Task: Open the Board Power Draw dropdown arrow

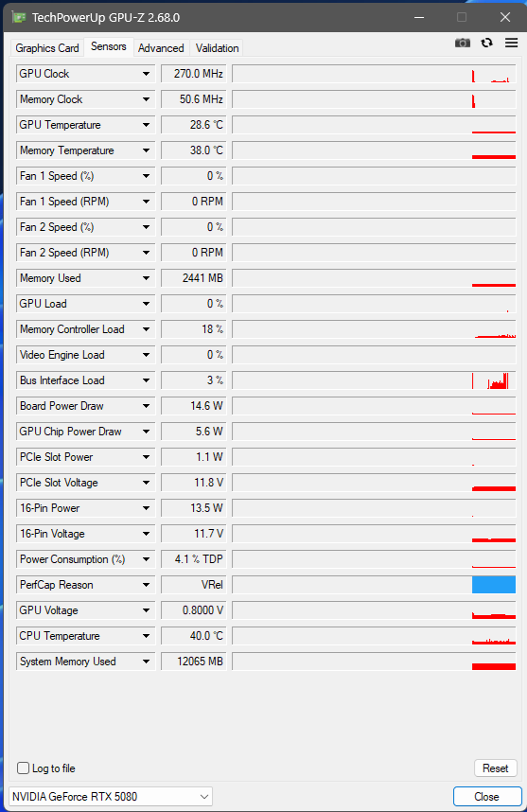Action: (146, 406)
